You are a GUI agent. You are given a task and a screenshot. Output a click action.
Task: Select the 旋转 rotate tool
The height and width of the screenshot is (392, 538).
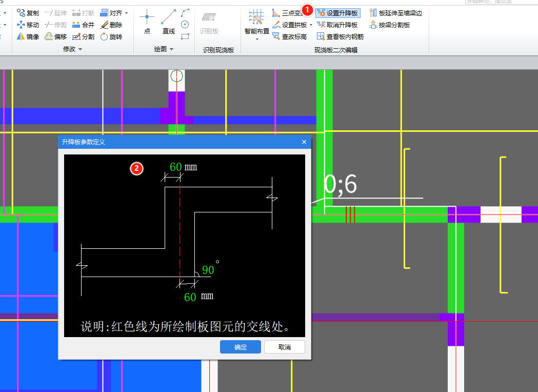coord(111,37)
